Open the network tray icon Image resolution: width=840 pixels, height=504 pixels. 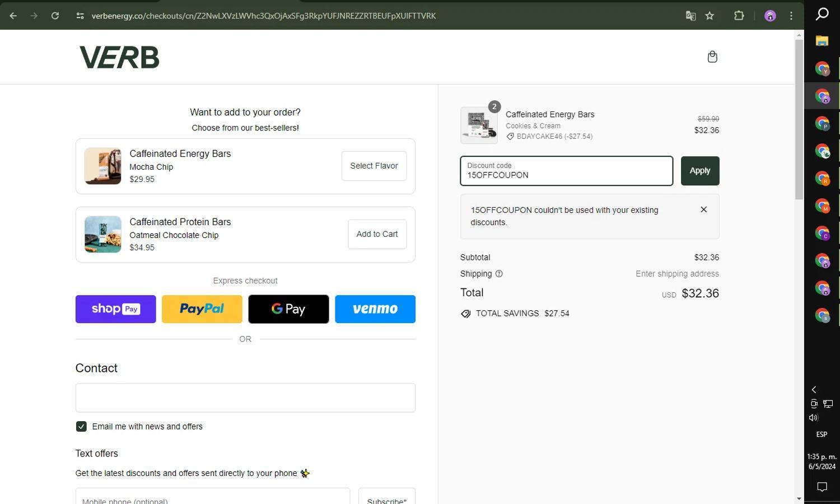click(828, 404)
